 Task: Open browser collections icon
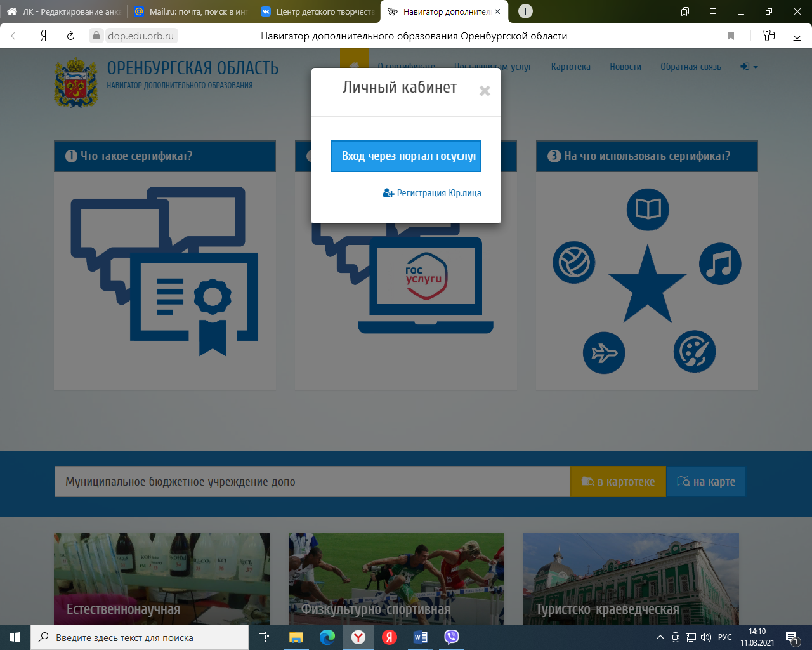point(769,36)
